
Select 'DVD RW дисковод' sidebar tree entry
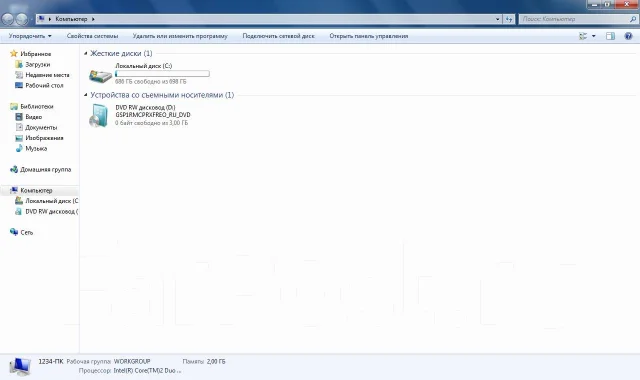[47, 211]
